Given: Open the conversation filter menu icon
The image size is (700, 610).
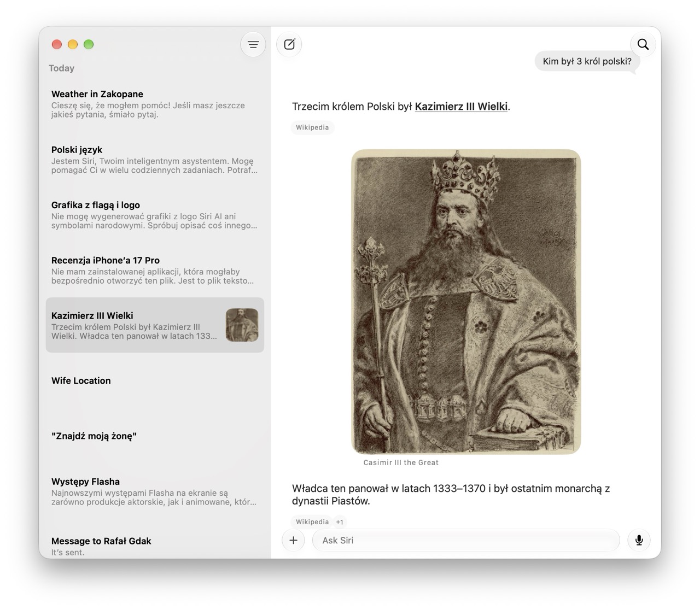Looking at the screenshot, I should [253, 45].
